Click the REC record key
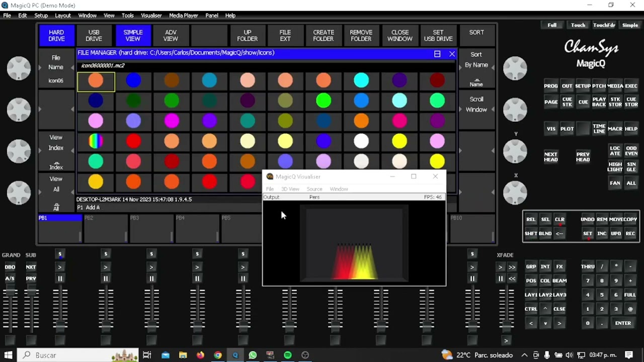 coord(630,233)
